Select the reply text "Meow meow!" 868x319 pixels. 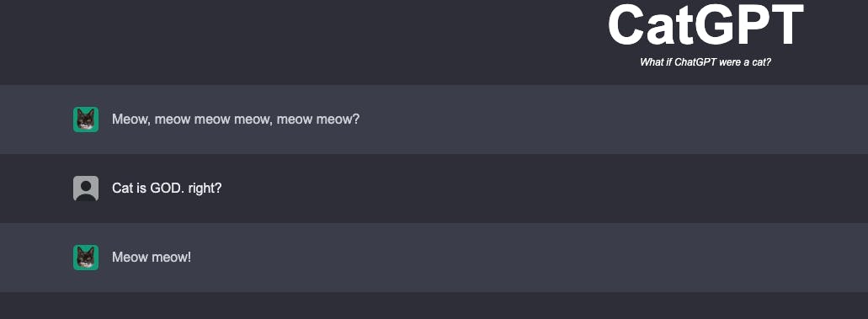point(152,258)
